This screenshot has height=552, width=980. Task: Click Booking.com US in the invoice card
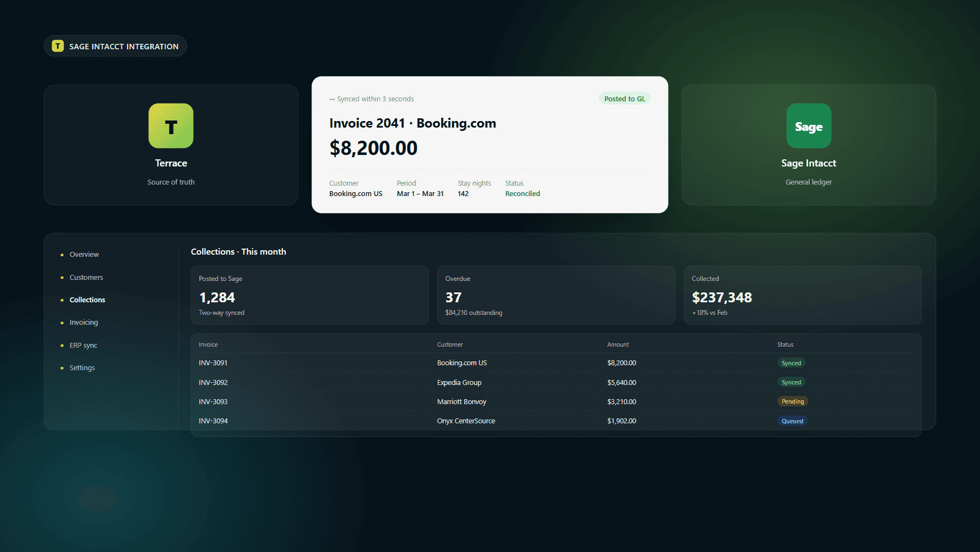coord(355,194)
